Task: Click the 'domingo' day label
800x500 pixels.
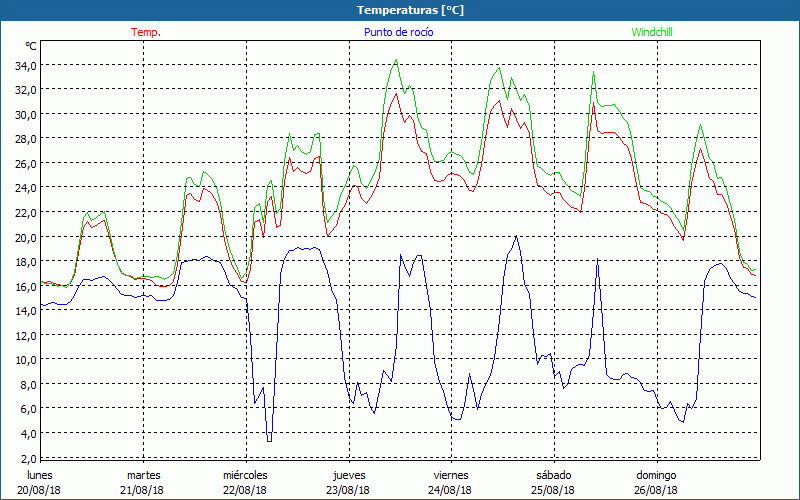Action: tap(656, 475)
